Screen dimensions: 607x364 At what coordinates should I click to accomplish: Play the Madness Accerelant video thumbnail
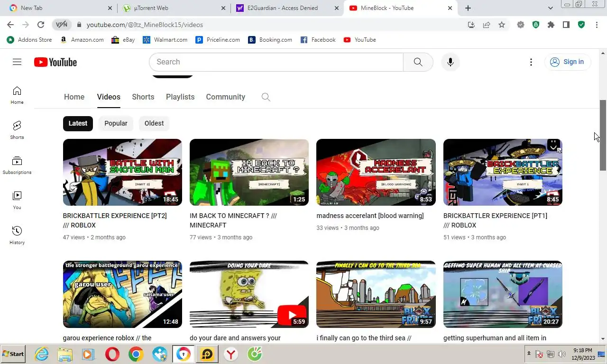coord(376,172)
